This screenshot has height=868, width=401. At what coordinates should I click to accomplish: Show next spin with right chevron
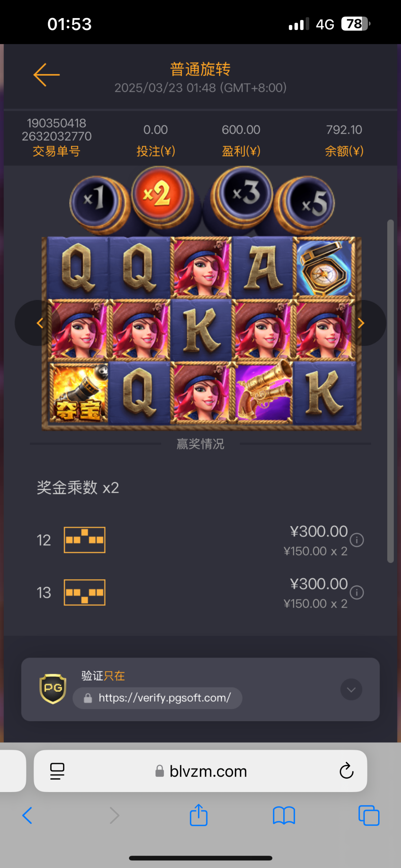[361, 323]
